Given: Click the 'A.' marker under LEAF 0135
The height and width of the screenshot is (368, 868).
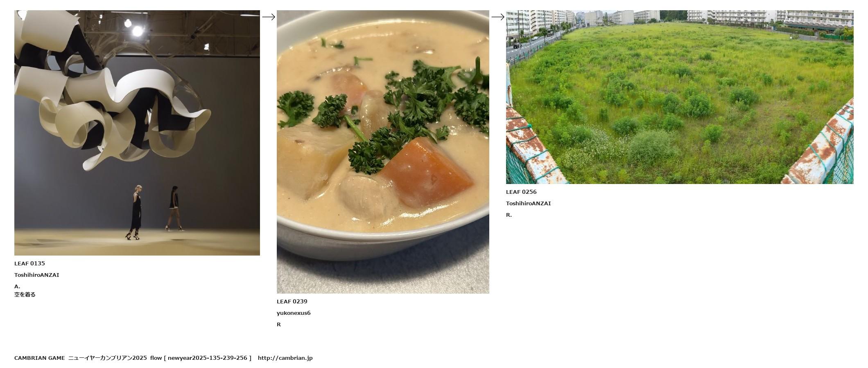Looking at the screenshot, I should point(17,286).
